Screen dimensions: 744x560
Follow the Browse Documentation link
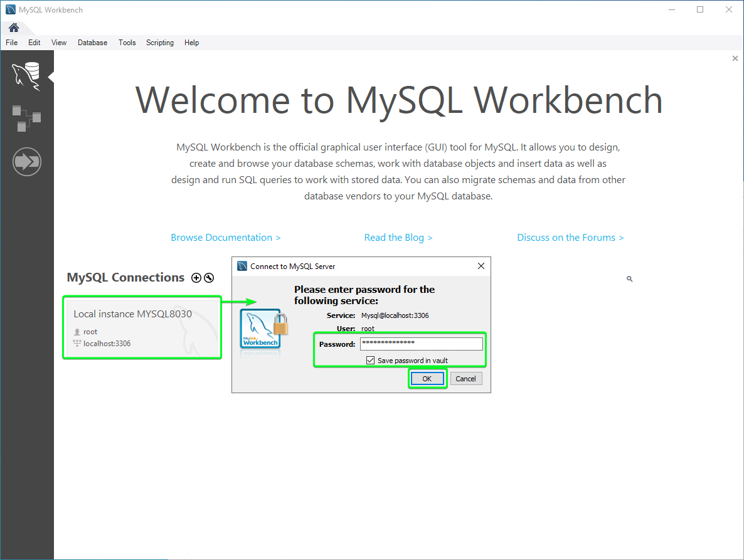click(226, 238)
